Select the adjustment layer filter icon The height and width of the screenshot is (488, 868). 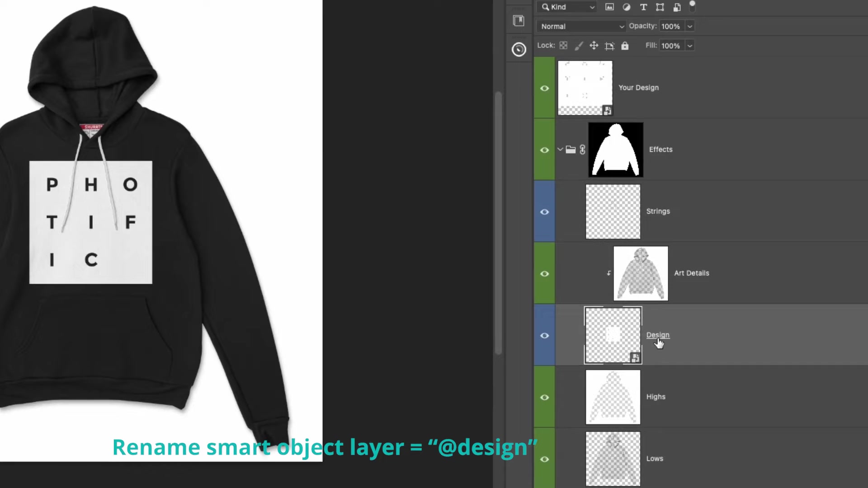tap(626, 7)
